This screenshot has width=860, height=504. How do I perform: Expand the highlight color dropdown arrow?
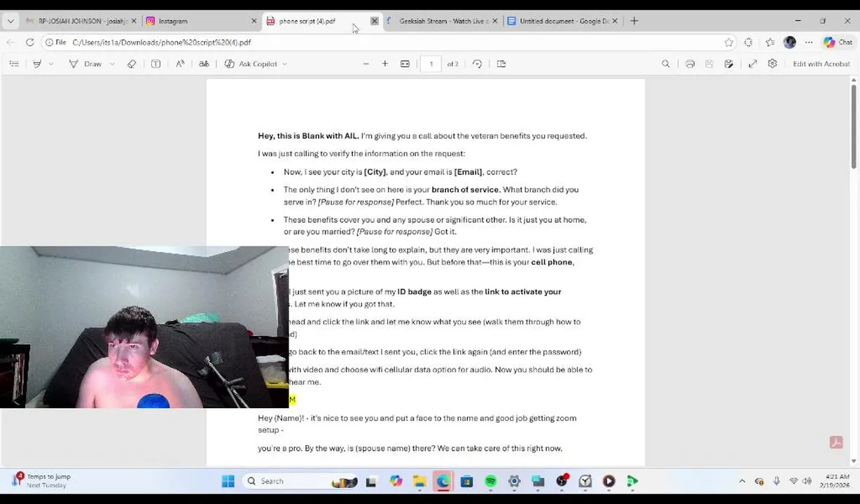pyautogui.click(x=50, y=64)
